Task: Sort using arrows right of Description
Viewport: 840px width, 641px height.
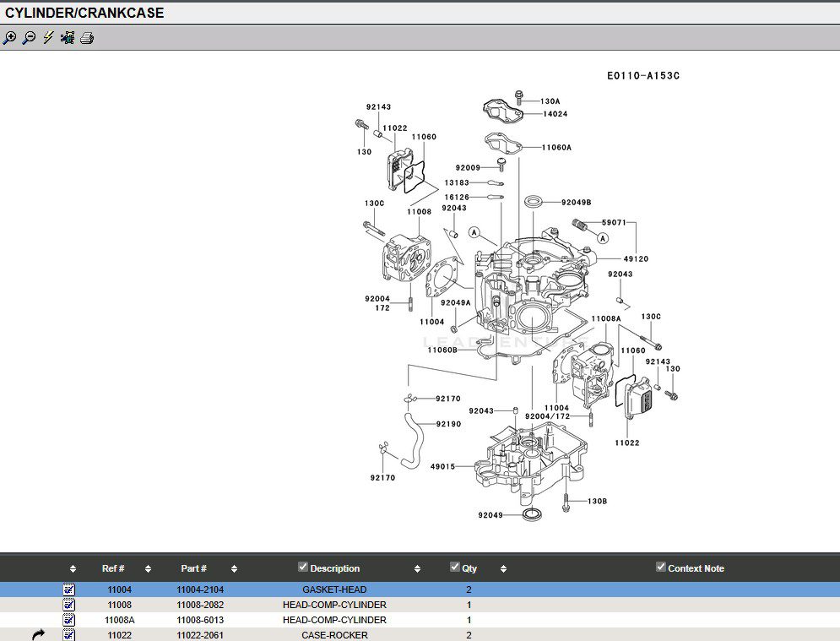Action: (x=418, y=569)
